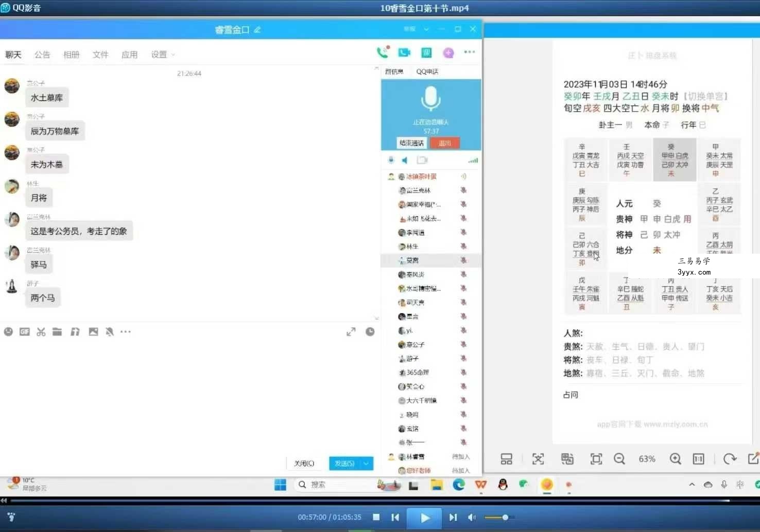Viewport: 760px width, 532px height.
Task: Switch to the 相册 tab
Action: (71, 55)
